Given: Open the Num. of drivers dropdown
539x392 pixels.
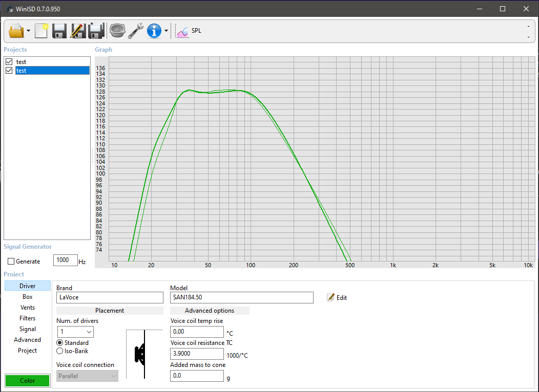Looking at the screenshot, I should (75, 332).
